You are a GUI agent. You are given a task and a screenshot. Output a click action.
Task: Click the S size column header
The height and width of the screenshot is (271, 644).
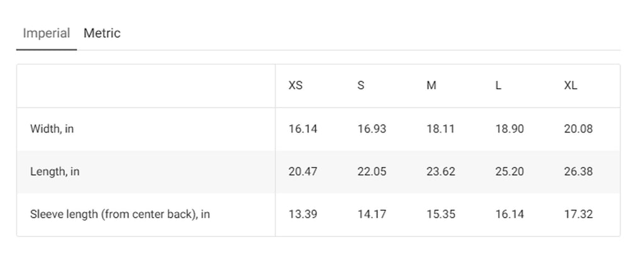pos(360,86)
